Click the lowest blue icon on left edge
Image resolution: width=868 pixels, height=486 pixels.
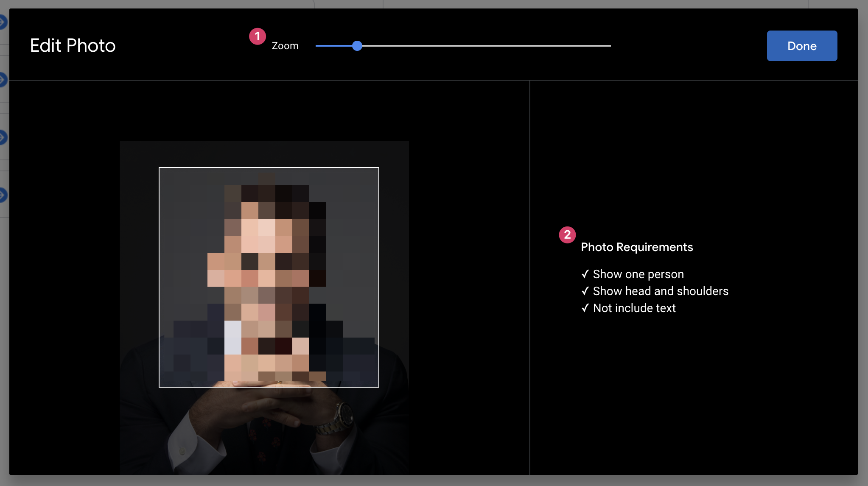[3, 195]
